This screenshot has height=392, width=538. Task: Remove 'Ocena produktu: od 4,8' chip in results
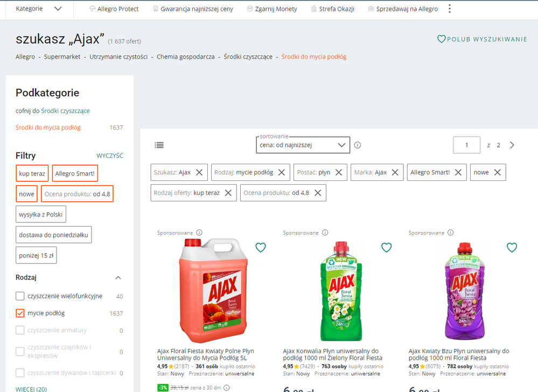(x=318, y=193)
